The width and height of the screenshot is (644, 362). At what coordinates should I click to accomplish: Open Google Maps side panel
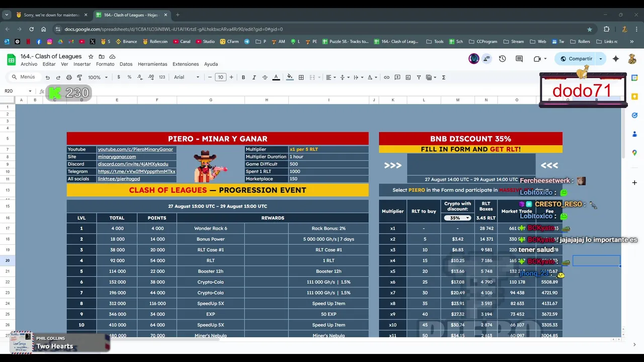click(634, 153)
